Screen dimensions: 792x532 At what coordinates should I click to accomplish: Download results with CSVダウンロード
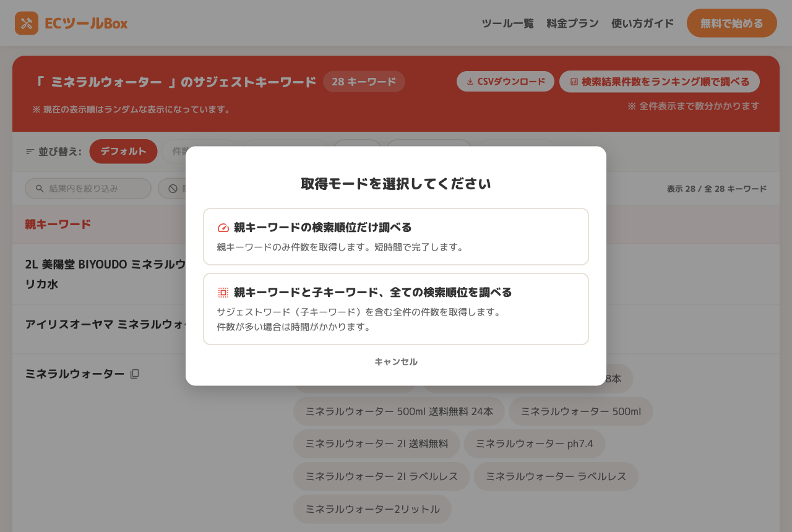coord(506,82)
